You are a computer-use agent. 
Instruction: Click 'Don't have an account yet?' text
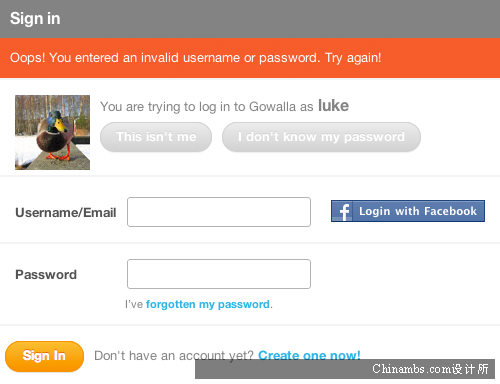pyautogui.click(x=174, y=356)
